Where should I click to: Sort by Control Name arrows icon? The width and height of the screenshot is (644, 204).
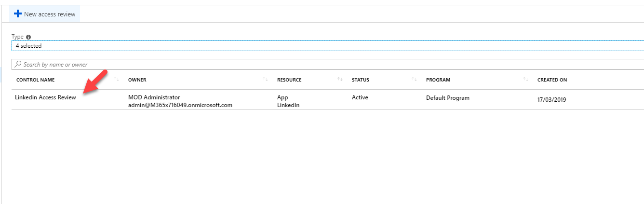116,79
